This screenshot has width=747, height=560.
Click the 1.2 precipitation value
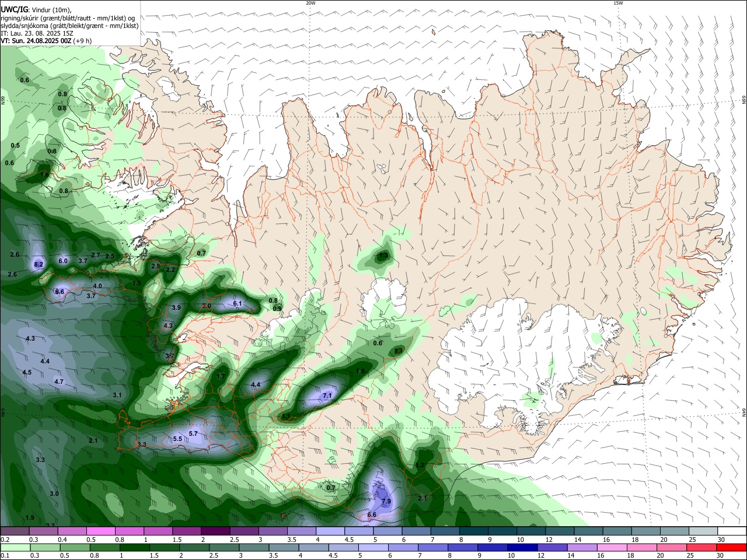click(x=420, y=465)
